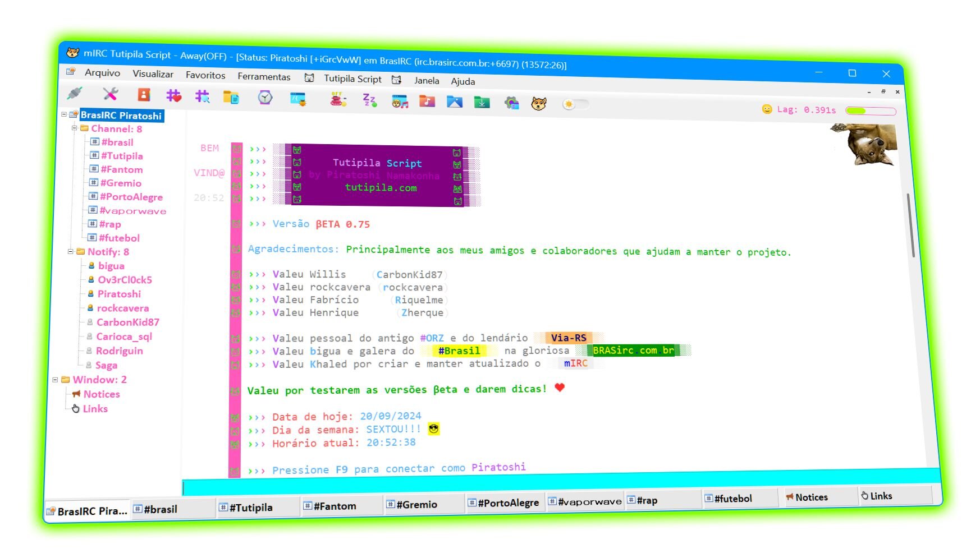Open the Favoritos menu
Viewport: 980px width, 558px height.
[205, 75]
